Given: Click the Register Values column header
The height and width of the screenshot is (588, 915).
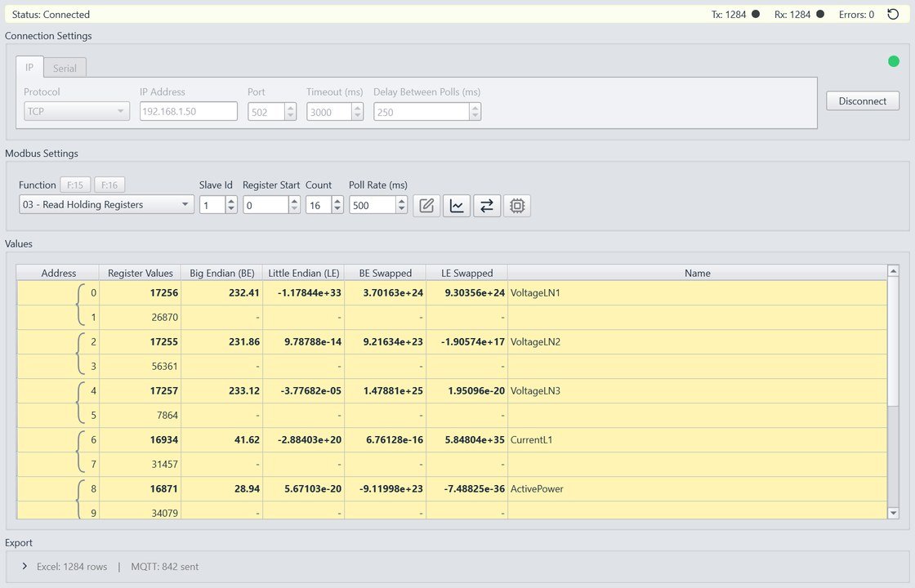Looking at the screenshot, I should tap(140, 273).
